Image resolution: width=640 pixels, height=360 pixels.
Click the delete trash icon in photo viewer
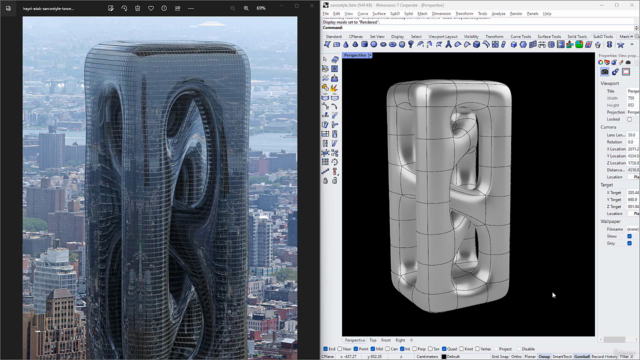pos(138,8)
